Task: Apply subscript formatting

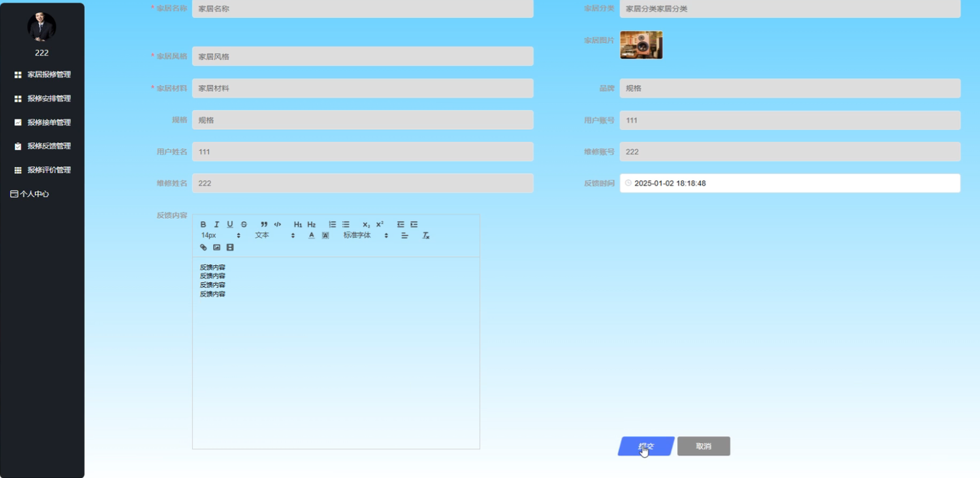Action: [366, 224]
